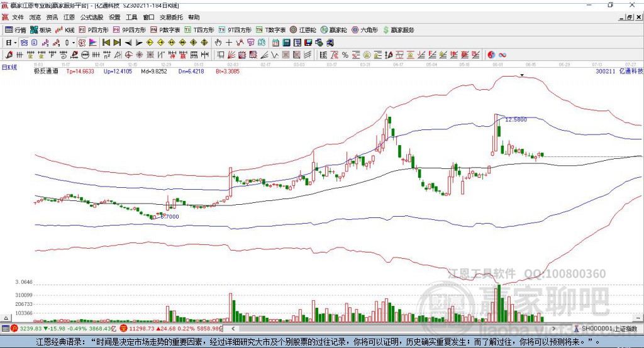Click the 300211 亿通科技 stock label
644x348 pixels.
coord(619,71)
